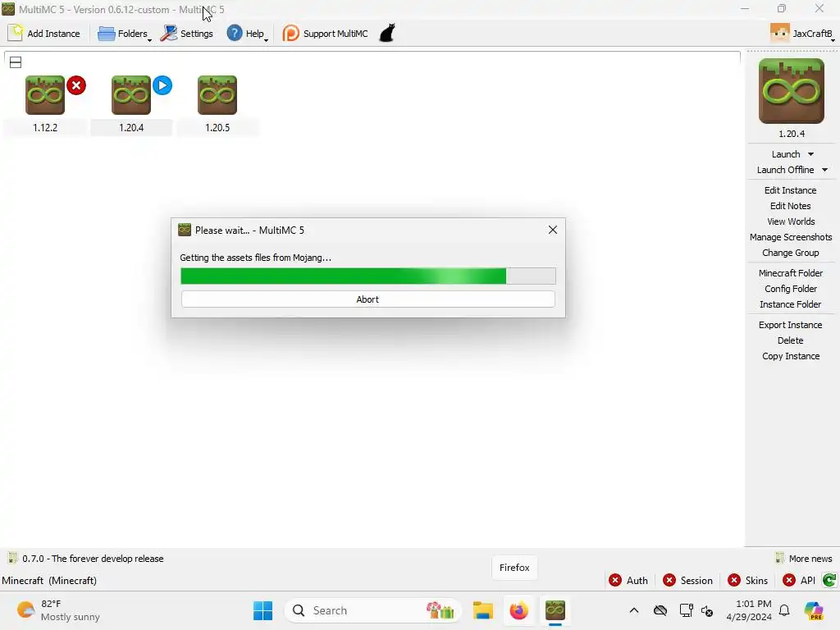
Task: Click the taskbar Search box
Action: pyautogui.click(x=373, y=610)
